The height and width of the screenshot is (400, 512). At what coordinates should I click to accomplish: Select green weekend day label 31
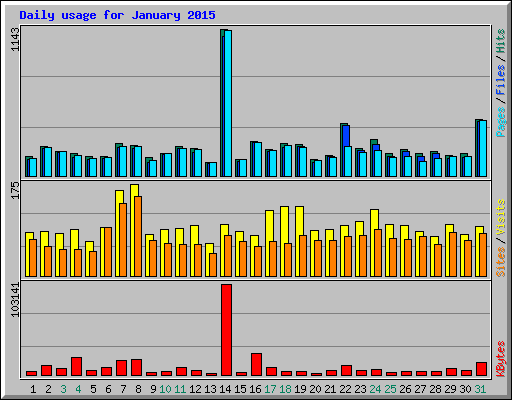[x=480, y=389]
